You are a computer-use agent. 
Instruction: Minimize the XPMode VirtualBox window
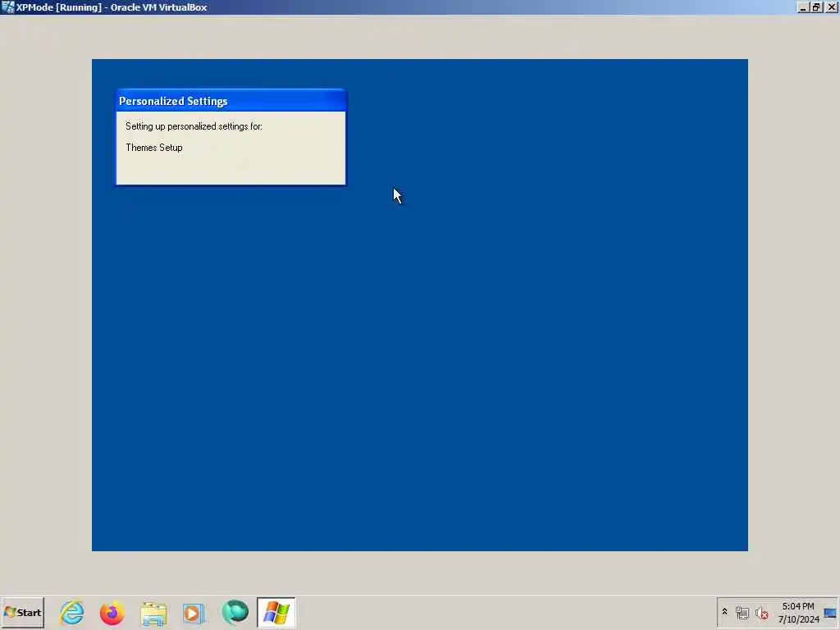802,7
